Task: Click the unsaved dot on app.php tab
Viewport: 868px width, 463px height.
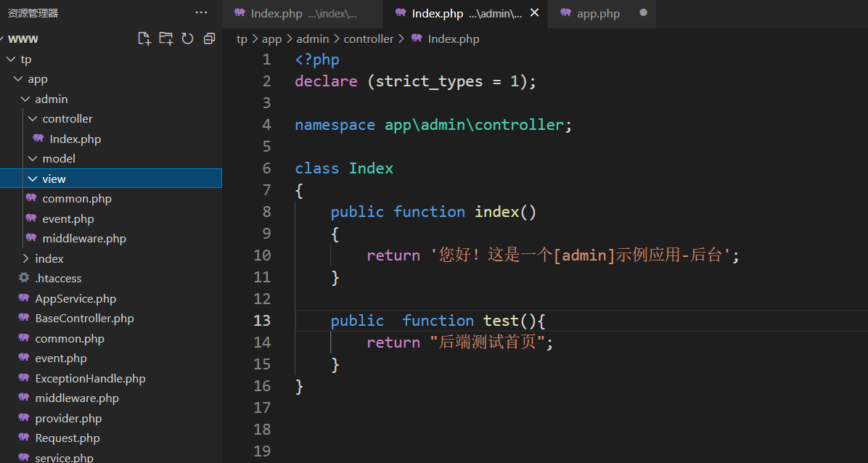Action: pos(643,13)
